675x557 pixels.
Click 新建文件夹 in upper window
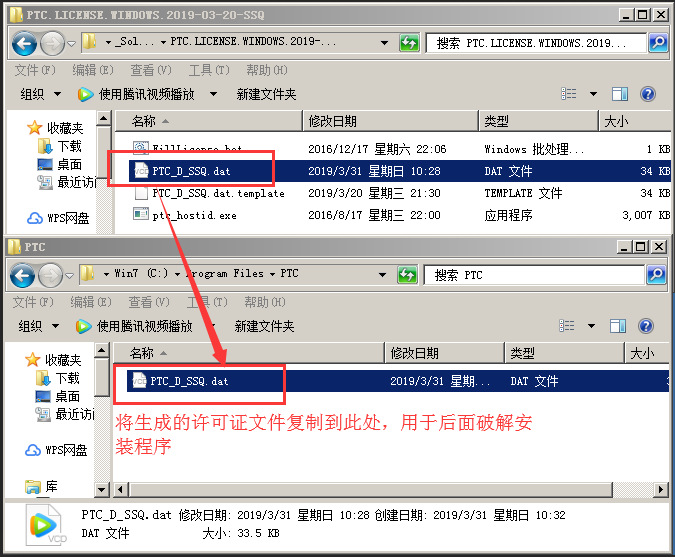(266, 94)
